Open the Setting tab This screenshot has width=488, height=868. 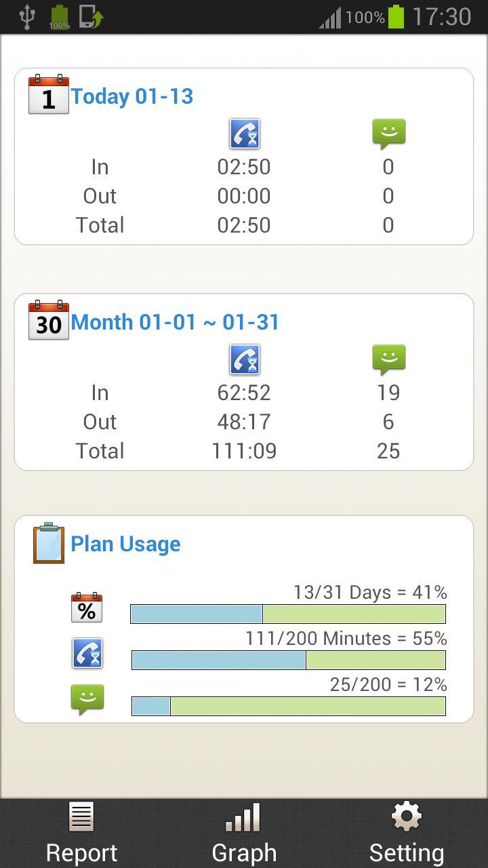(x=407, y=834)
